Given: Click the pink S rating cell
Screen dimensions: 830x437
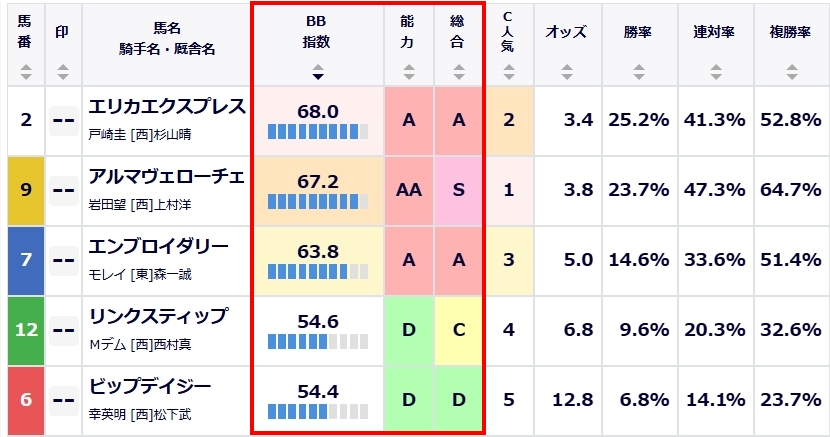Looking at the screenshot, I should pyautogui.click(x=458, y=190).
